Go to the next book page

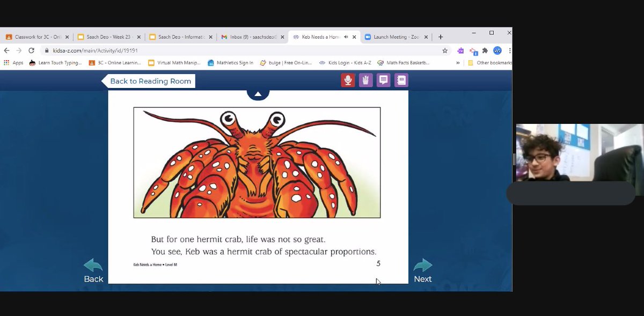[x=422, y=271]
